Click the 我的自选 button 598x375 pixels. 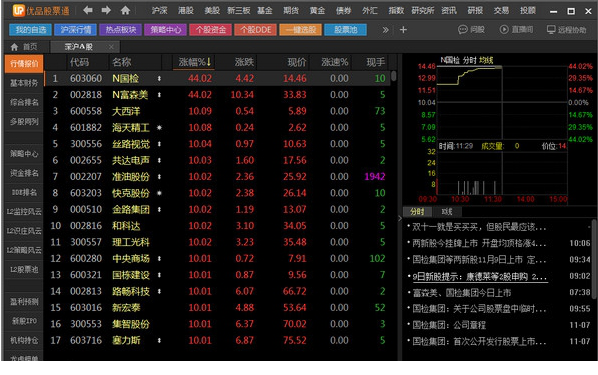click(31, 29)
